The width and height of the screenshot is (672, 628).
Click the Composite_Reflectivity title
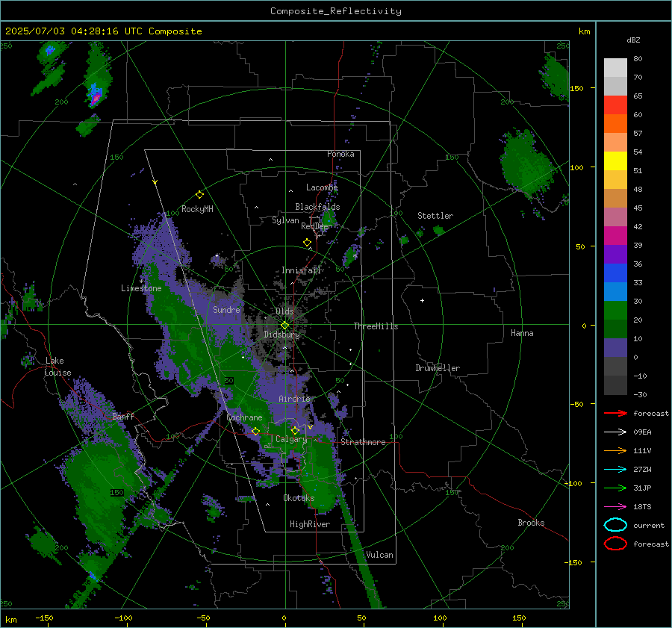point(336,11)
